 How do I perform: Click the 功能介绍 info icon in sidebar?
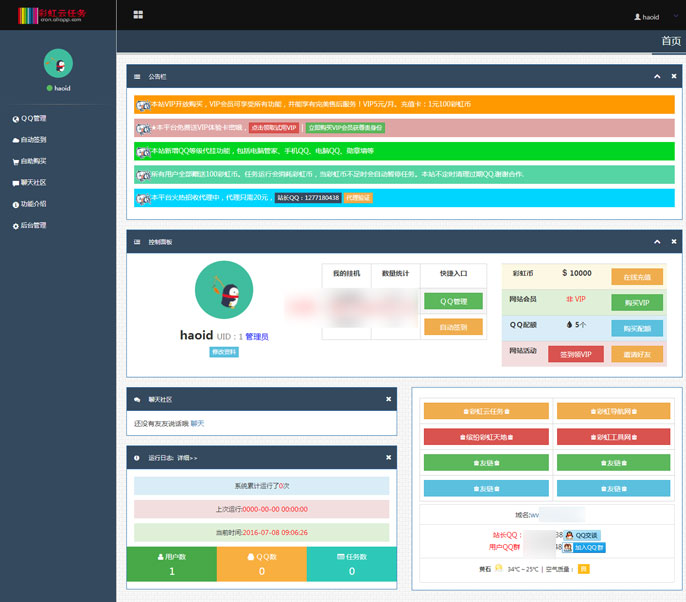(16, 204)
